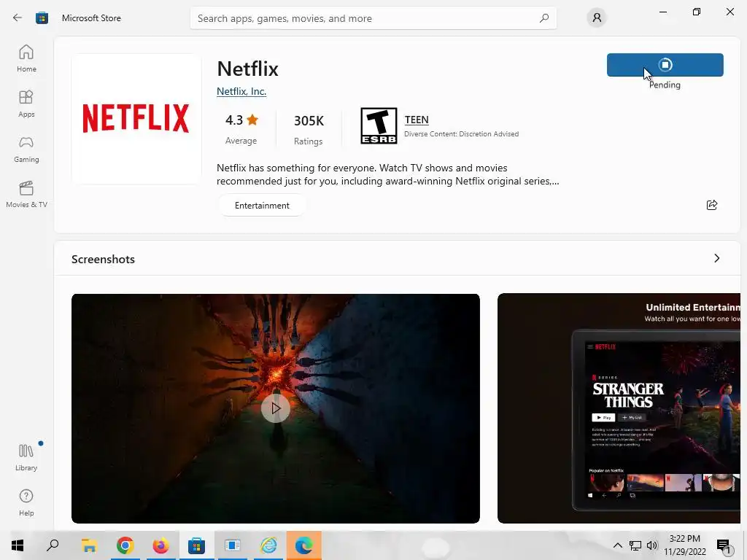Screen dimensions: 747x560
Task: Expand the Screenshots section with the chevron
Action: coord(716,258)
